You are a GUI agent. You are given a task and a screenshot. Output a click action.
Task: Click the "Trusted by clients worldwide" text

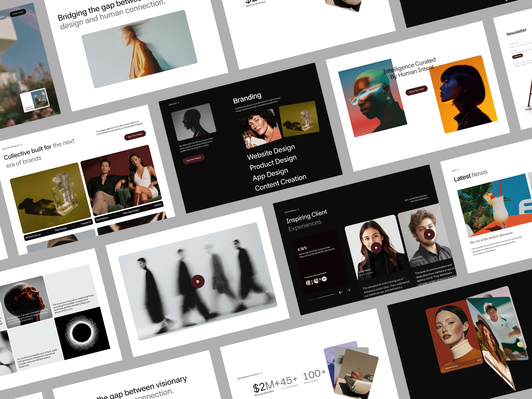pyautogui.click(x=315, y=275)
